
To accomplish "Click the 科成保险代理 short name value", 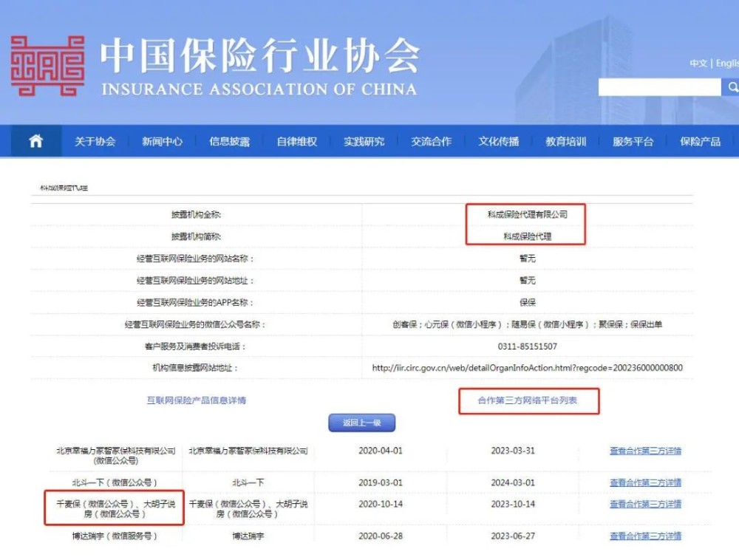I will tap(528, 236).
